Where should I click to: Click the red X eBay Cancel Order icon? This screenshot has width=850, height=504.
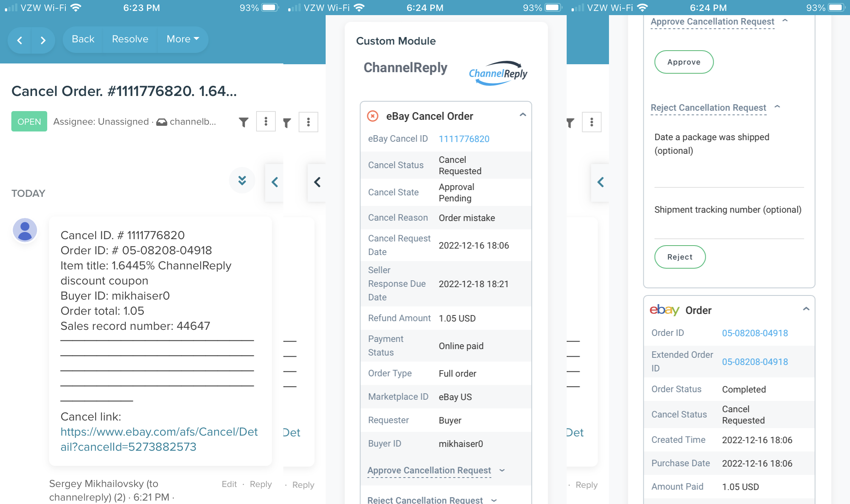(x=372, y=116)
